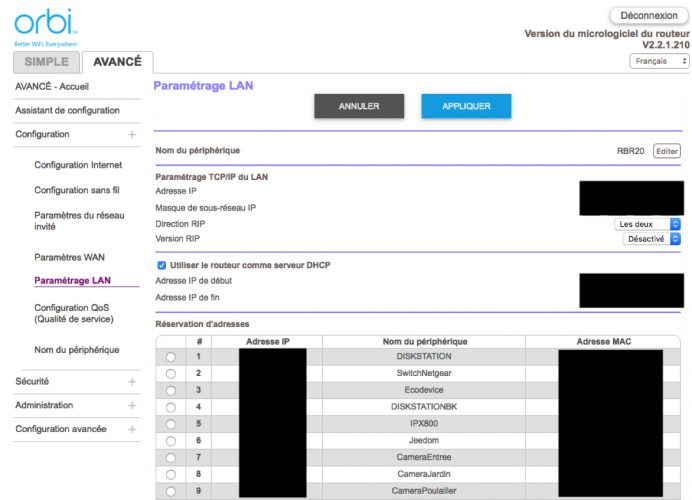This screenshot has height=500, width=692.
Task: Switch to the AVANCÉ tab
Action: [117, 62]
